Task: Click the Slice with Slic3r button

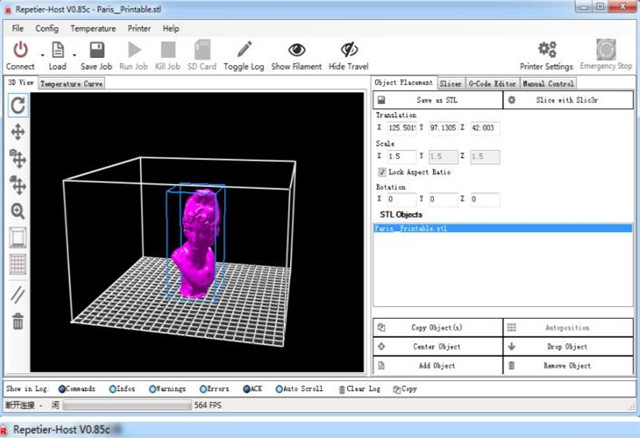Action: (x=570, y=100)
